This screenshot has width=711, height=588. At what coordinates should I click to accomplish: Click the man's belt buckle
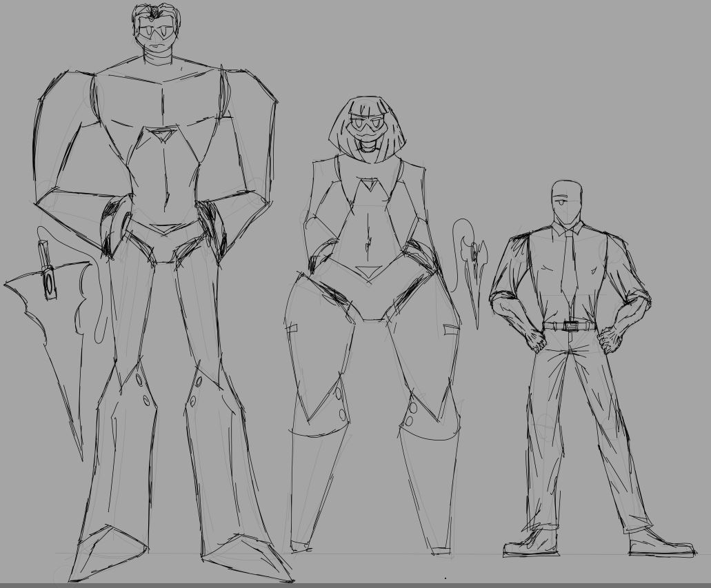point(570,325)
